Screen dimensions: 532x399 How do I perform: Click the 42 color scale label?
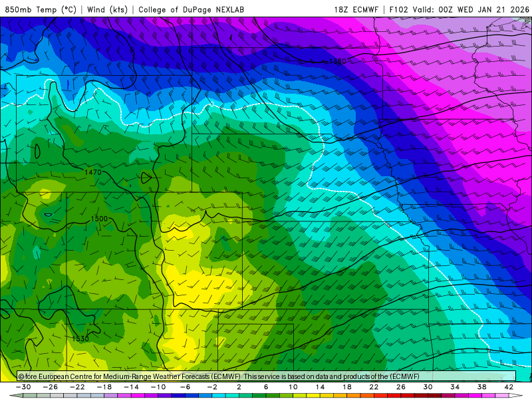(509, 387)
